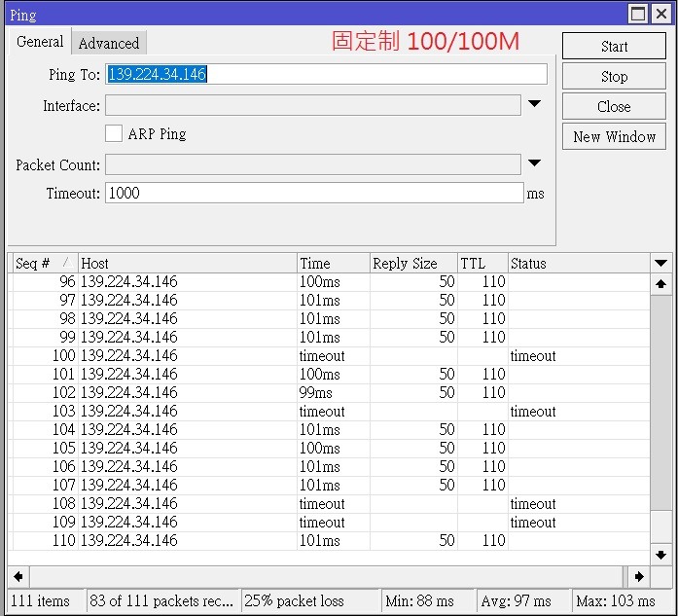Open a New Window
This screenshot has height=616, width=678.
tap(614, 136)
